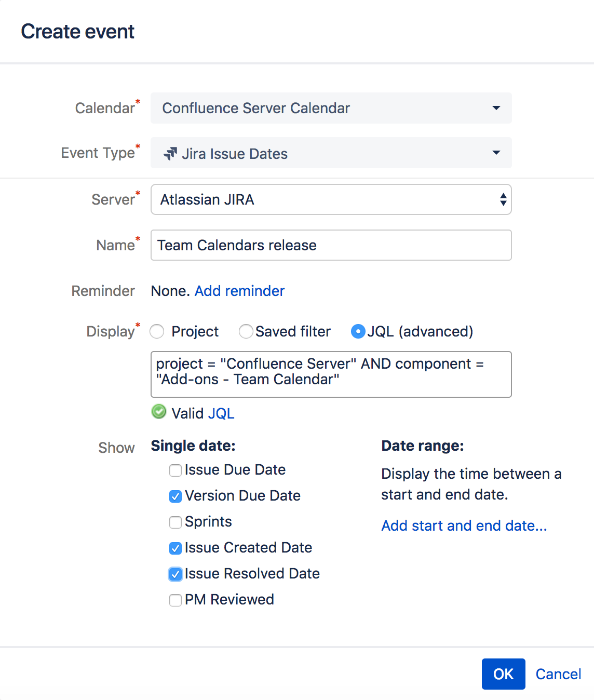Enable the Issue Due Date checkbox
Viewport: 594px width, 700px height.
point(176,470)
